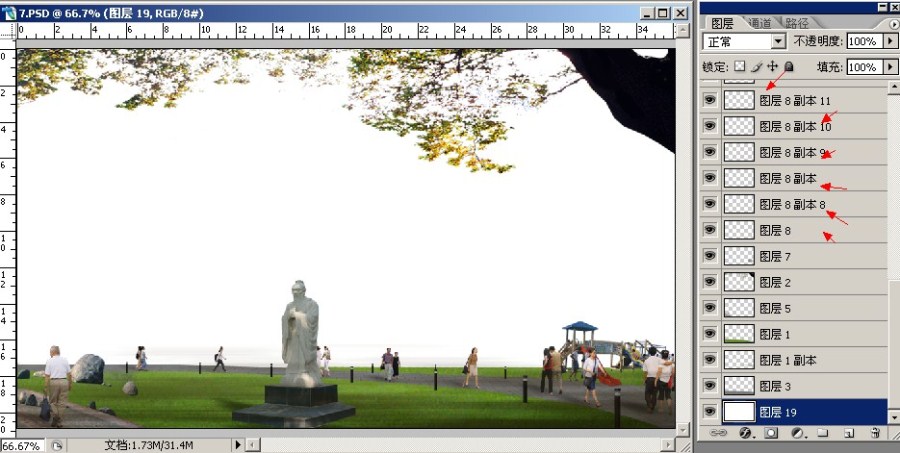
Task: Click the 7.PSD document title icon
Action: point(8,13)
